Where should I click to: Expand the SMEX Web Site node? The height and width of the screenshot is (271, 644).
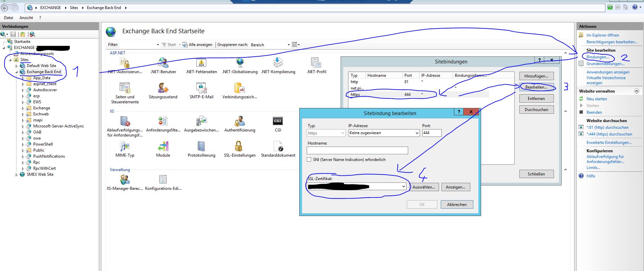tap(16, 175)
